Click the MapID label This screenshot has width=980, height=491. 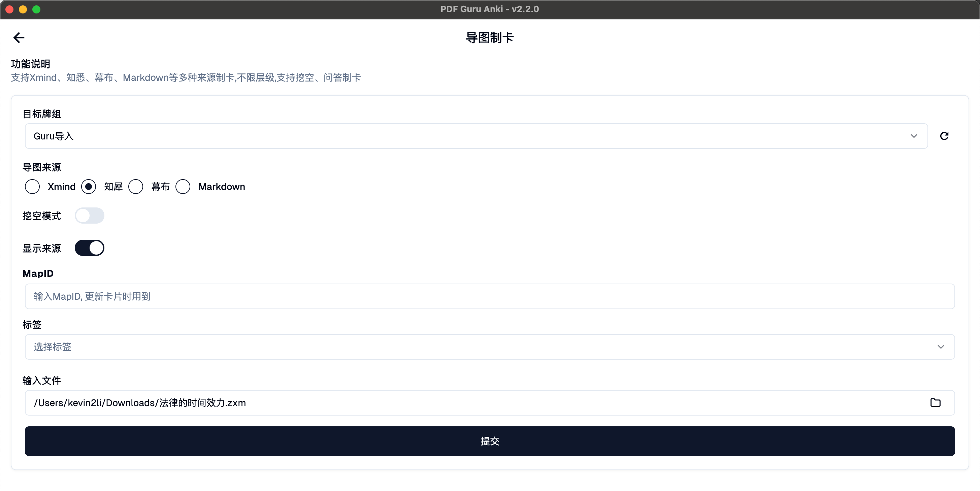point(38,273)
